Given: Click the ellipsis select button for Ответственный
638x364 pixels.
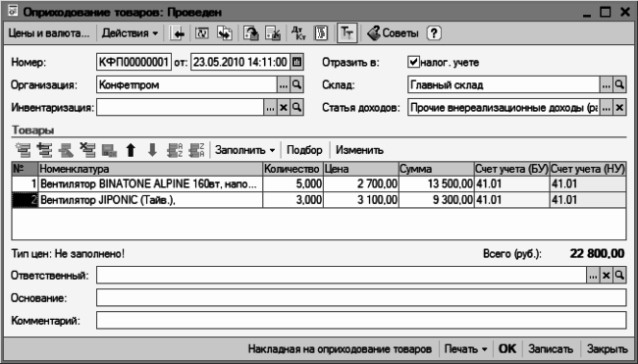Looking at the screenshot, I should pyautogui.click(x=593, y=276).
